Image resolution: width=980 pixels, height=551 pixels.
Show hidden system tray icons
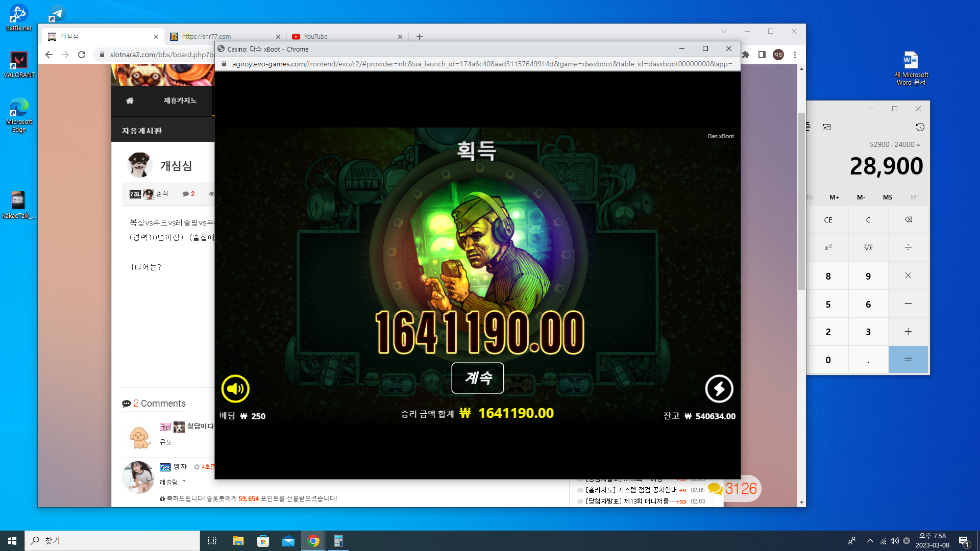click(870, 541)
